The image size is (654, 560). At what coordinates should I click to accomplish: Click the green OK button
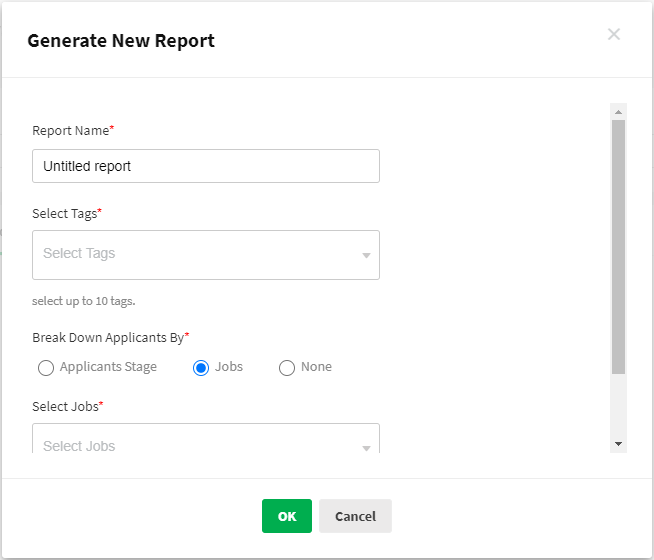pos(287,516)
